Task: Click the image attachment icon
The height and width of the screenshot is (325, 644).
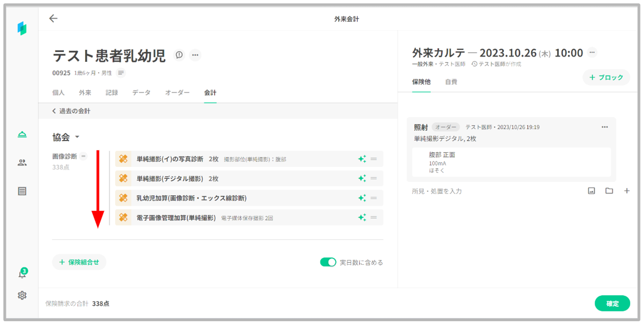Action: coord(591,191)
